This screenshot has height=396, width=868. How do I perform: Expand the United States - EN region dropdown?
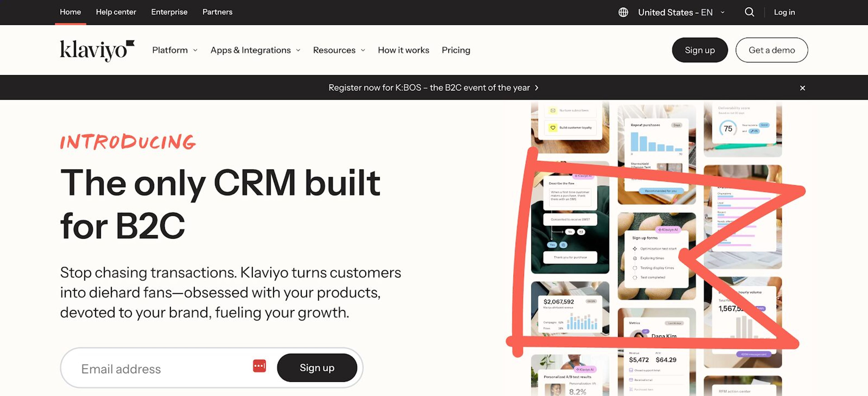(681, 12)
